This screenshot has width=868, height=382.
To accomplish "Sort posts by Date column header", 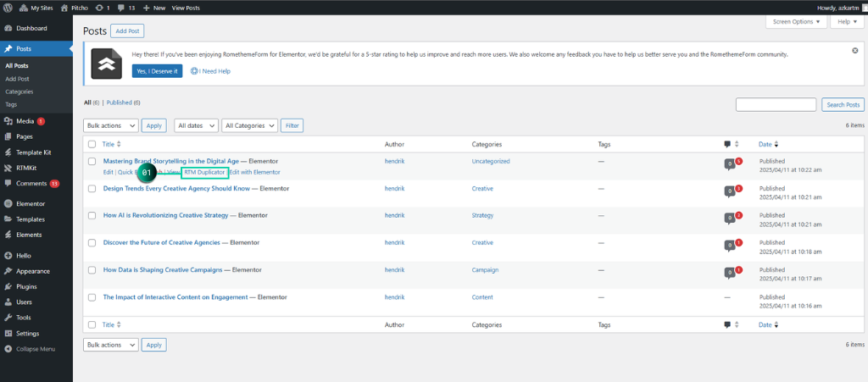I will pos(768,144).
